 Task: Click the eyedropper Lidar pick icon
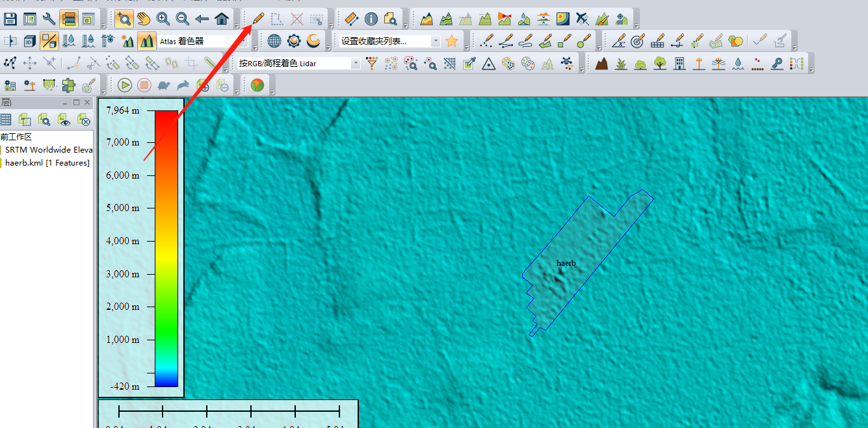point(469,63)
